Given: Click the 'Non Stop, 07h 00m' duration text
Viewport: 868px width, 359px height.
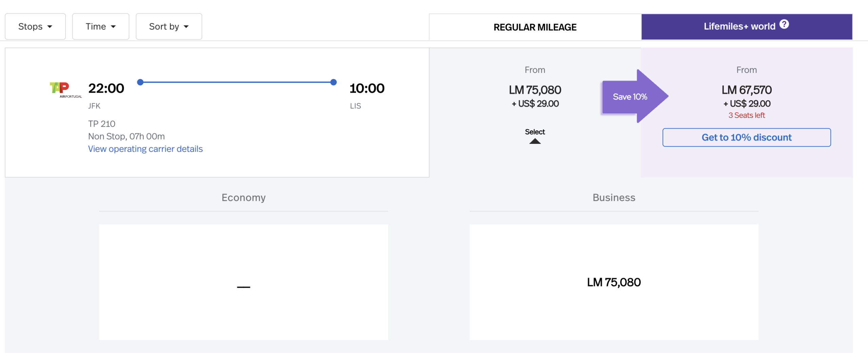Looking at the screenshot, I should coord(126,136).
